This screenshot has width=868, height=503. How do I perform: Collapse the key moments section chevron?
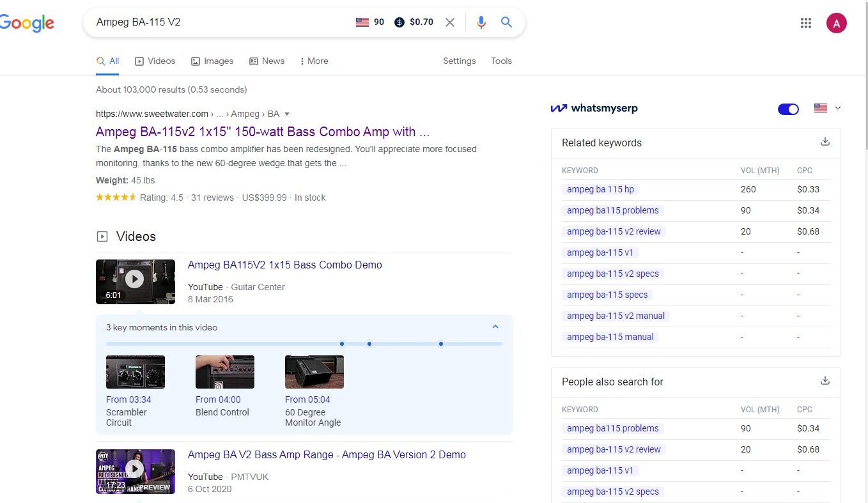tap(495, 327)
